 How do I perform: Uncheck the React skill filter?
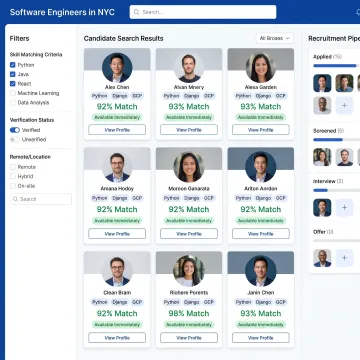[x=13, y=84]
